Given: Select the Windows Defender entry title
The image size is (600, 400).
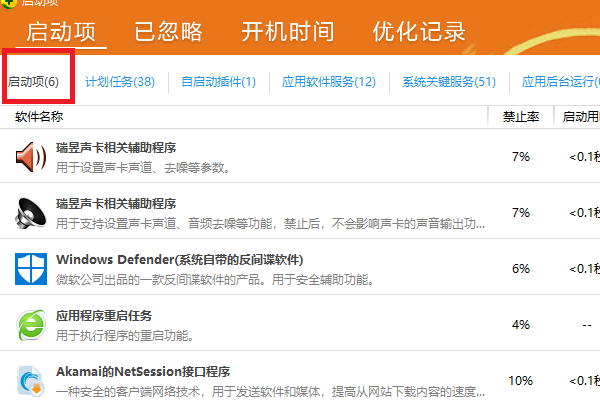Looking at the screenshot, I should 179,260.
